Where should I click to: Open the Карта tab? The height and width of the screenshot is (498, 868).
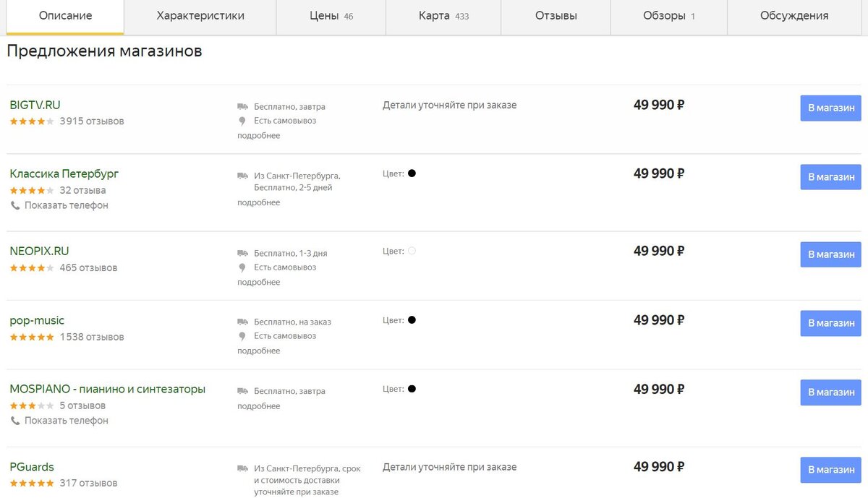(443, 16)
